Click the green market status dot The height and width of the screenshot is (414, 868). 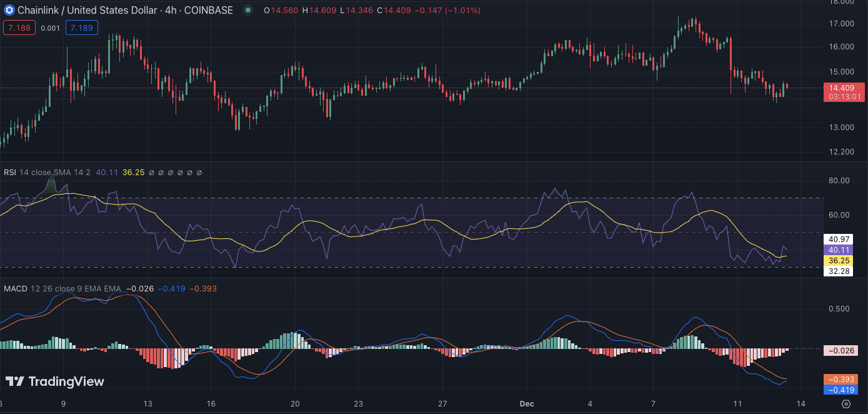248,10
